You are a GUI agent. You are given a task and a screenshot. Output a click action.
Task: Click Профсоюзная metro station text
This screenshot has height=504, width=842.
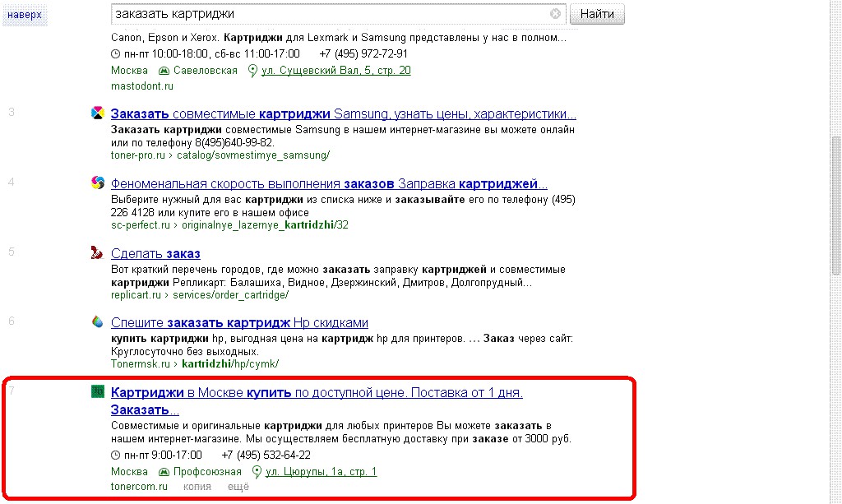tap(207, 471)
